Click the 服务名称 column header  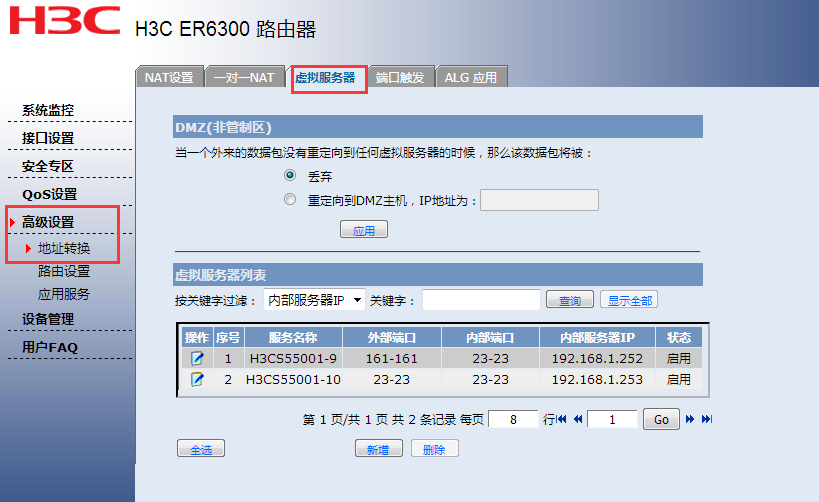pyautogui.click(x=293, y=337)
